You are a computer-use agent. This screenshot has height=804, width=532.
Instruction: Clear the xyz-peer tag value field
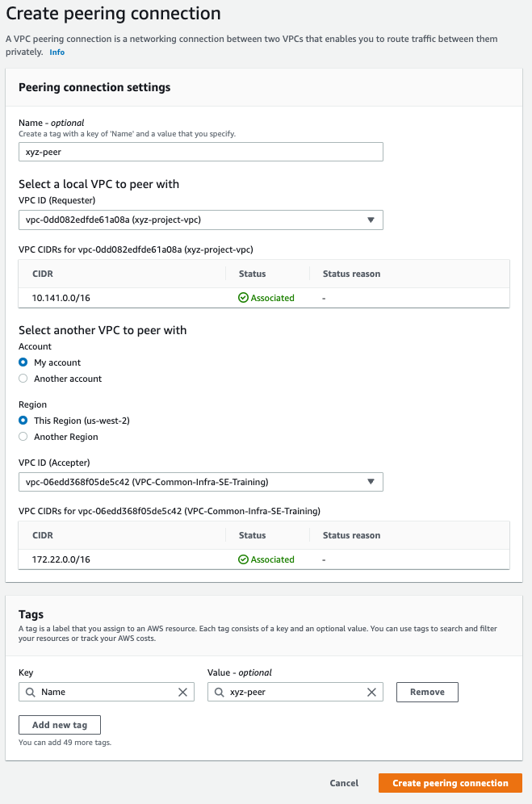pos(371,692)
